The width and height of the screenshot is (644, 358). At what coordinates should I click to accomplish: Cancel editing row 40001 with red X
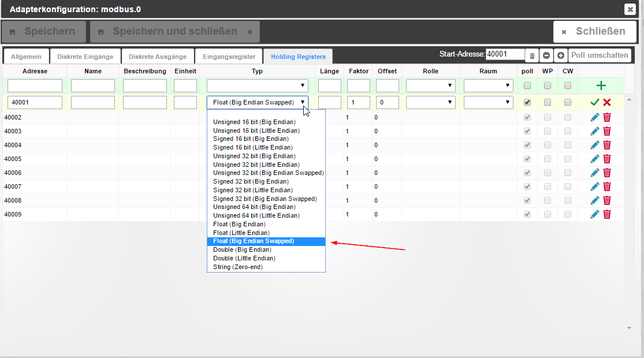click(607, 102)
